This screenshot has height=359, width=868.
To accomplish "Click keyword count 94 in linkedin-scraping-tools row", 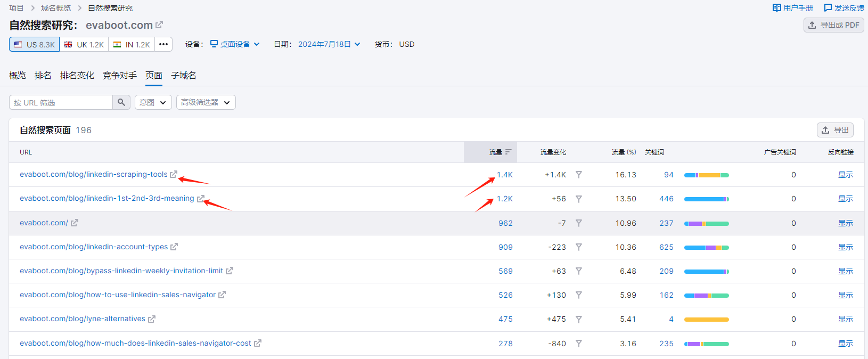I will pyautogui.click(x=669, y=175).
